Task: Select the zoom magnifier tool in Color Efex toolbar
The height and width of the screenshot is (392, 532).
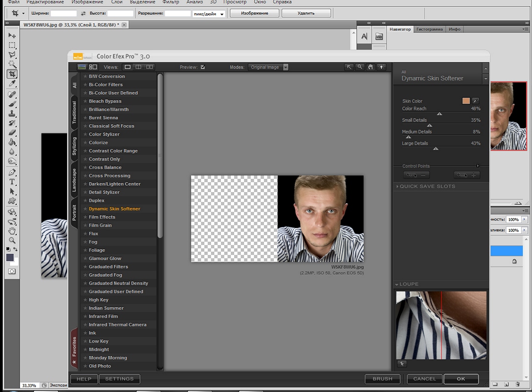Action: [x=360, y=67]
